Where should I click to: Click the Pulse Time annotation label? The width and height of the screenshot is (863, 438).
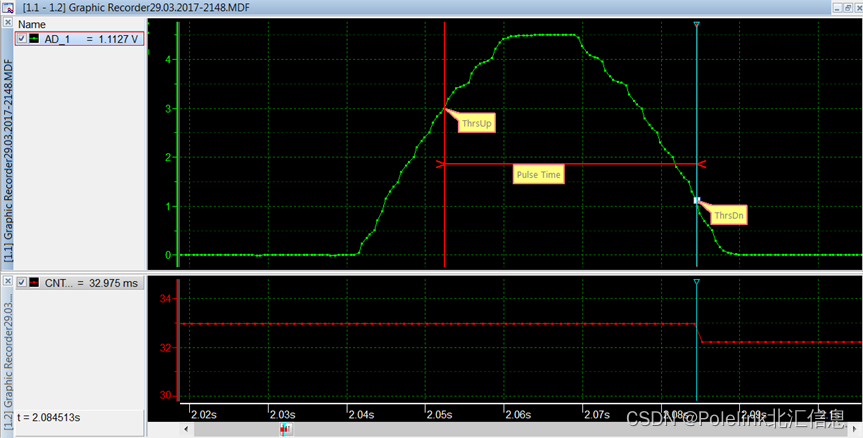(538, 174)
